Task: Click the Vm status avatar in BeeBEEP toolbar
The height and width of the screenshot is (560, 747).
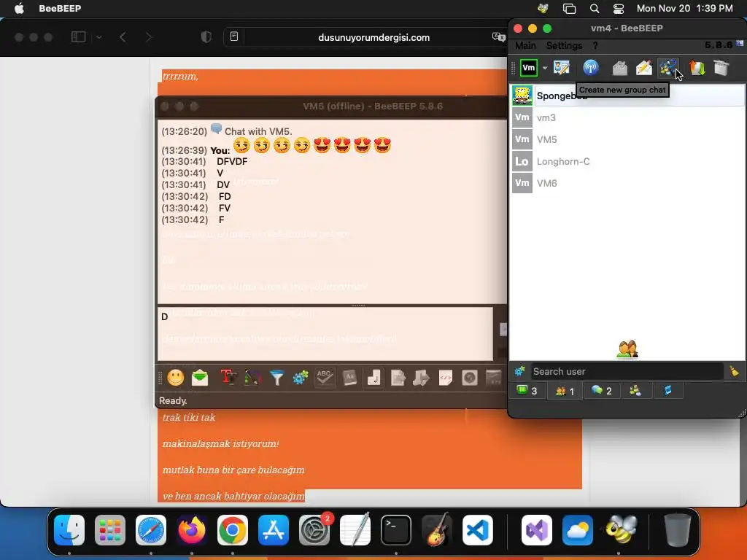Action: 529,68
